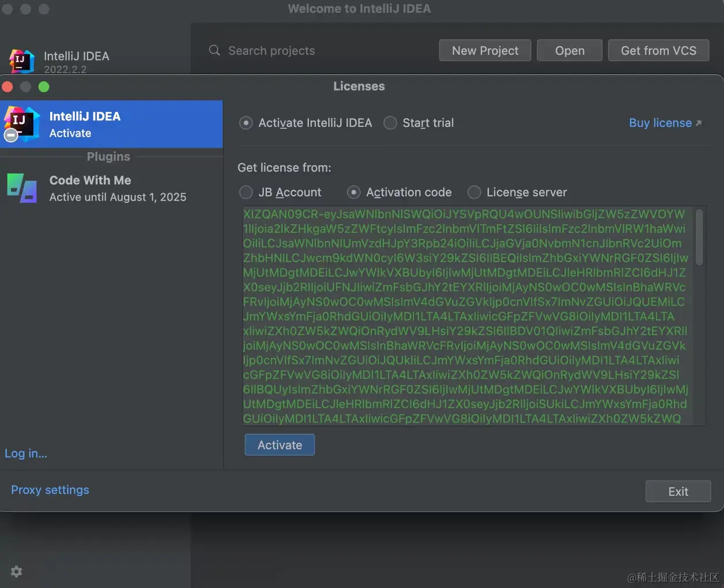Click the 2022.2.2 version text
The width and height of the screenshot is (724, 588).
pyautogui.click(x=65, y=69)
